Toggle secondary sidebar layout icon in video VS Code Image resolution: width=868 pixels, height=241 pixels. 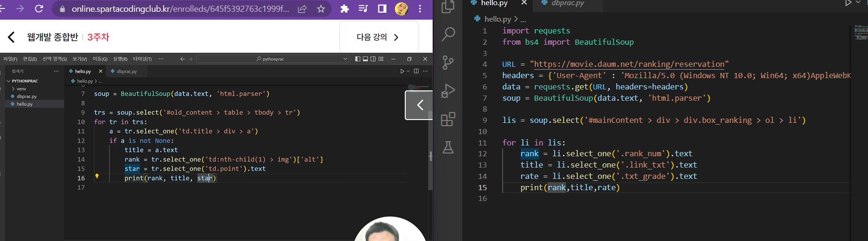coord(373,59)
